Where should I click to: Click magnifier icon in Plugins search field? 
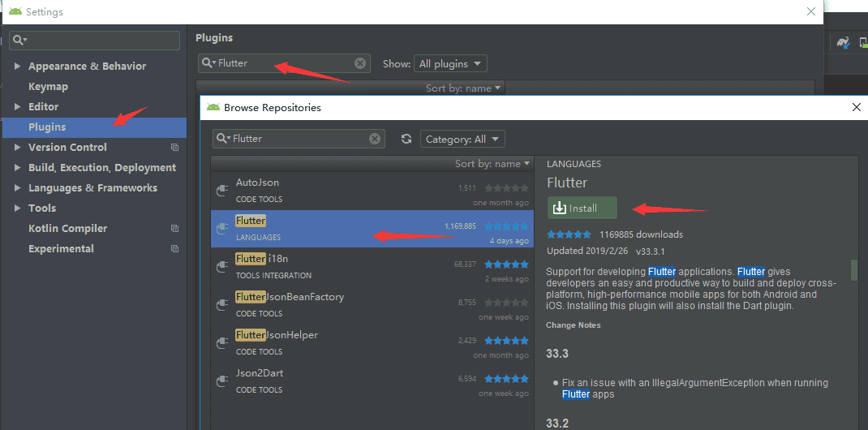click(x=208, y=63)
